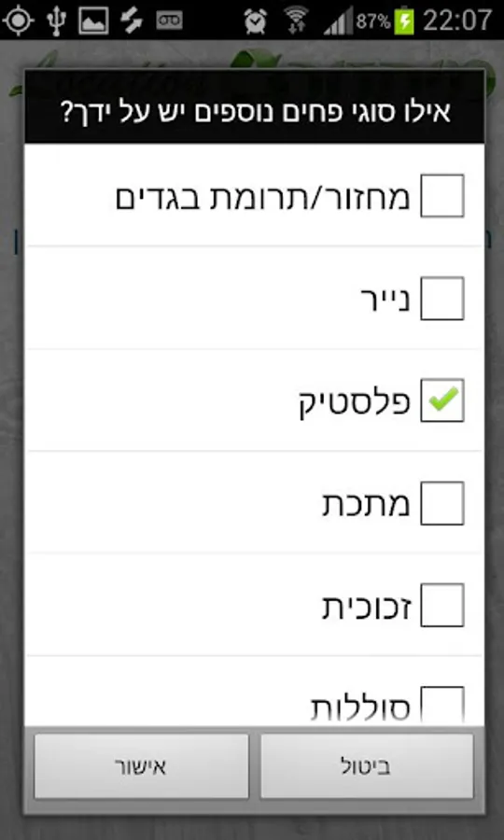Confirm with the אישור button
Screen dimensions: 504x840
[141, 766]
